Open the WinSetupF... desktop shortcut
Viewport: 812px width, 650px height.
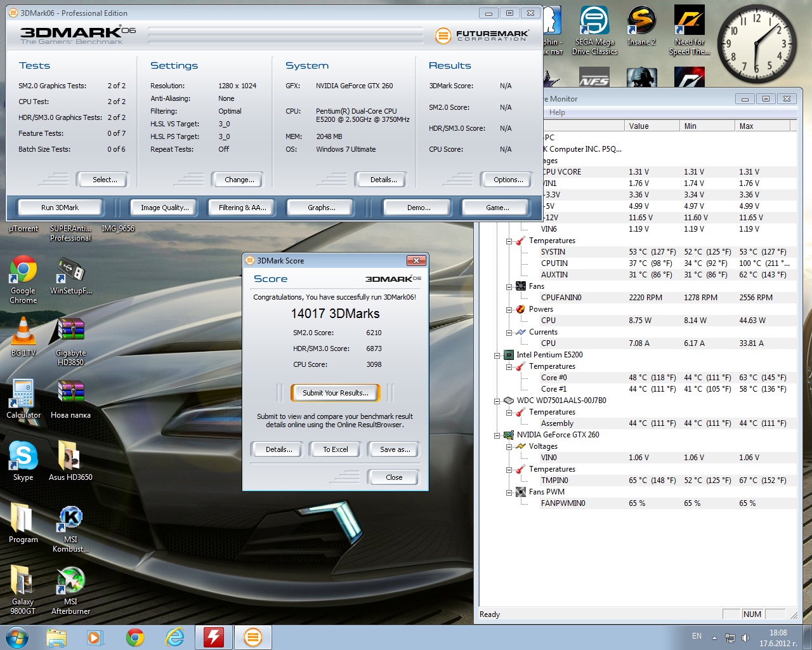point(71,276)
